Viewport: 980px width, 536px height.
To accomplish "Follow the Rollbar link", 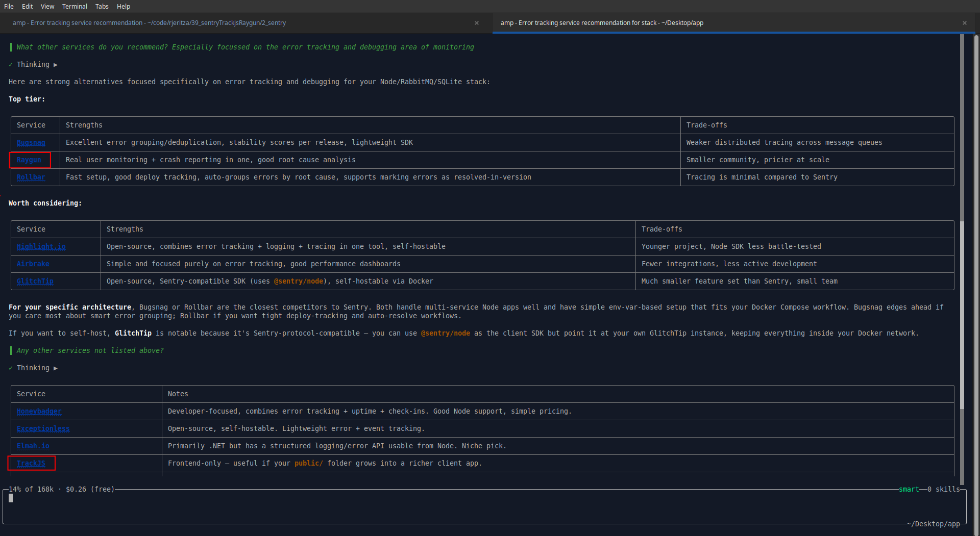I will [x=31, y=177].
